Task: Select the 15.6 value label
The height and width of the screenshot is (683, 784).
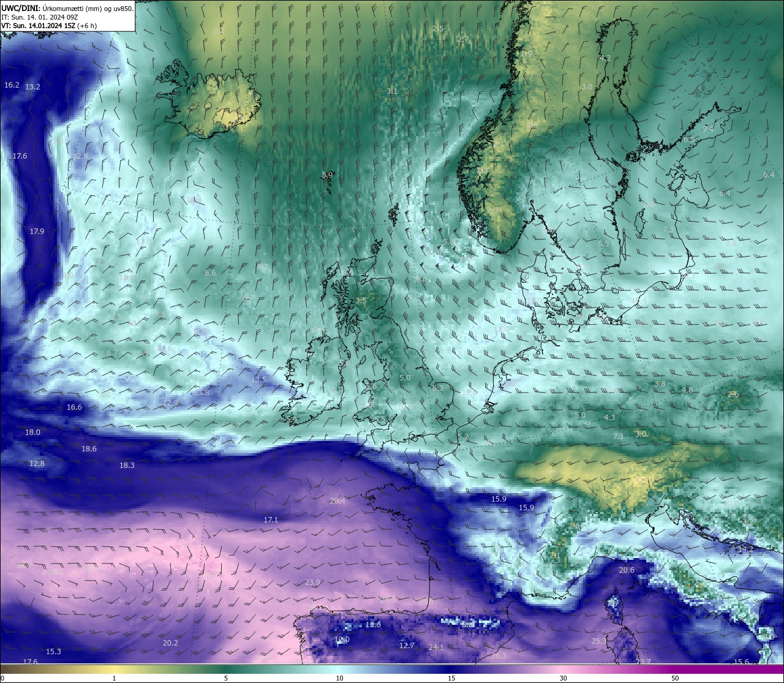Action: coord(741,662)
